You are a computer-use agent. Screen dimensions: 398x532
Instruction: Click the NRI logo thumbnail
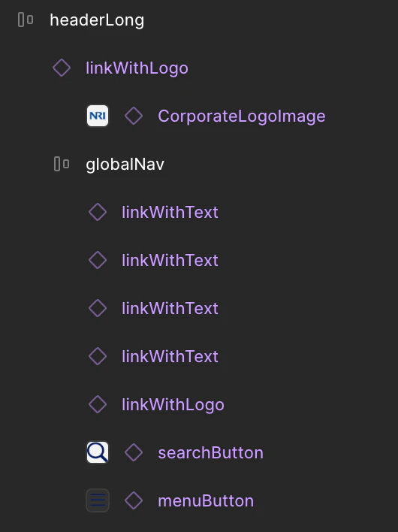pyautogui.click(x=98, y=116)
